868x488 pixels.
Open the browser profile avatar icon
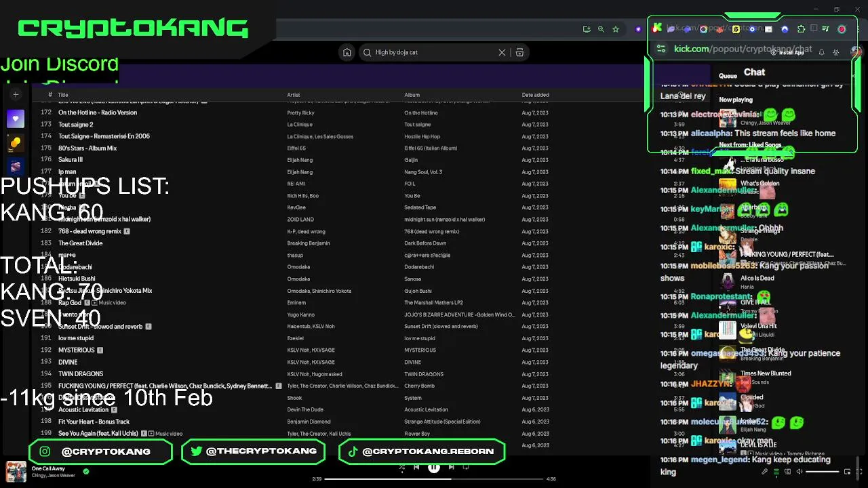pos(842,29)
